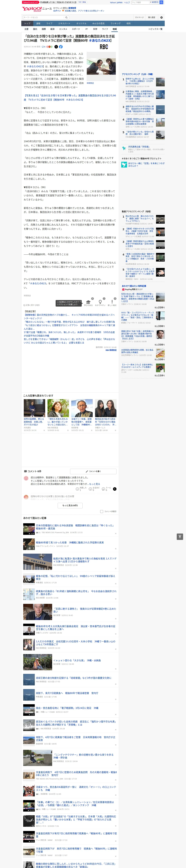Open 購入履歴 link
The image size is (186, 868).
pyautogui.click(x=152, y=18)
